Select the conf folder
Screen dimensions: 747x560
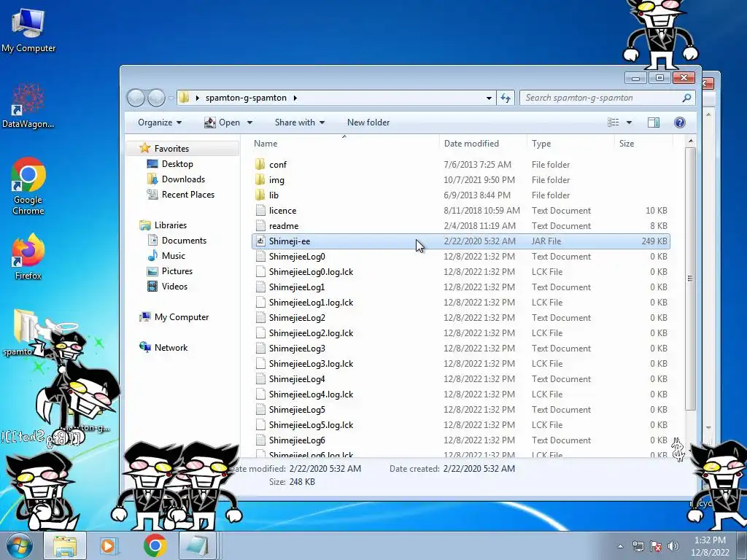tap(461, 165)
